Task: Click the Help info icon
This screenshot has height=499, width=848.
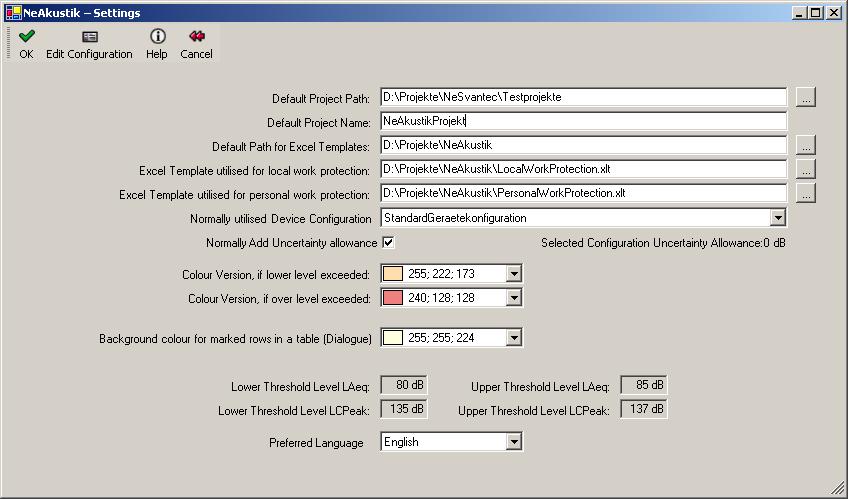Action: [157, 36]
